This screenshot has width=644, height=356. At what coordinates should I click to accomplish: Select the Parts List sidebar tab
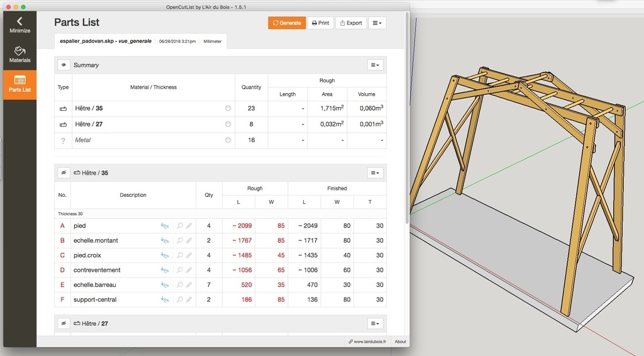(x=19, y=84)
